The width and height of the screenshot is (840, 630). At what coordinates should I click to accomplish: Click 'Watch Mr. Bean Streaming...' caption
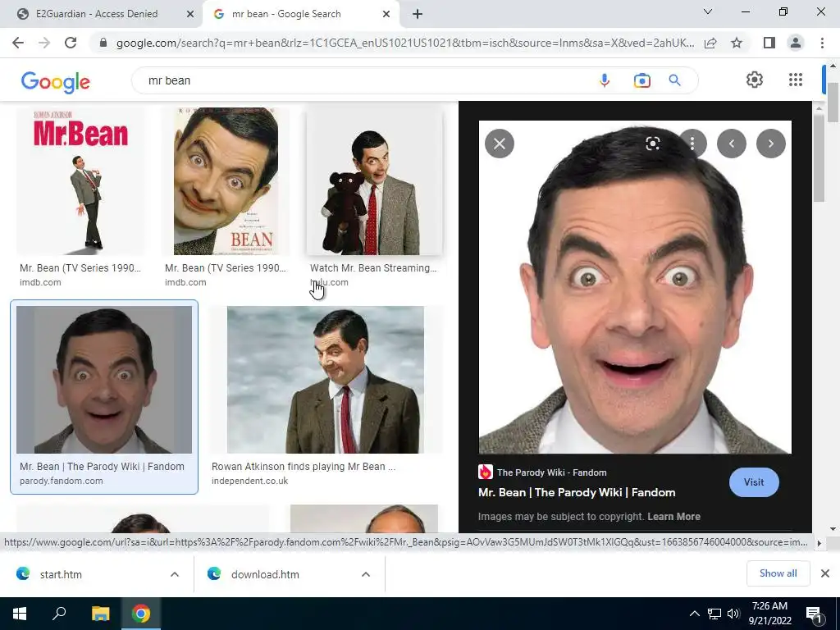[373, 268]
